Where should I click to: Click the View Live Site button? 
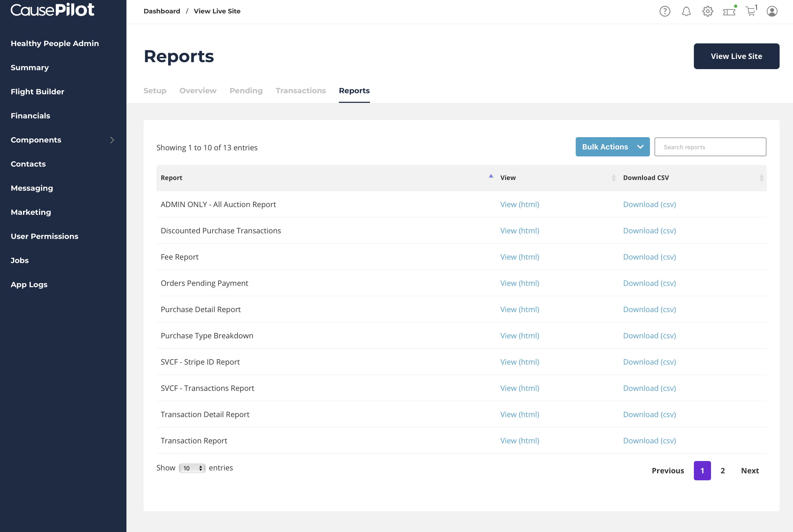tap(736, 56)
